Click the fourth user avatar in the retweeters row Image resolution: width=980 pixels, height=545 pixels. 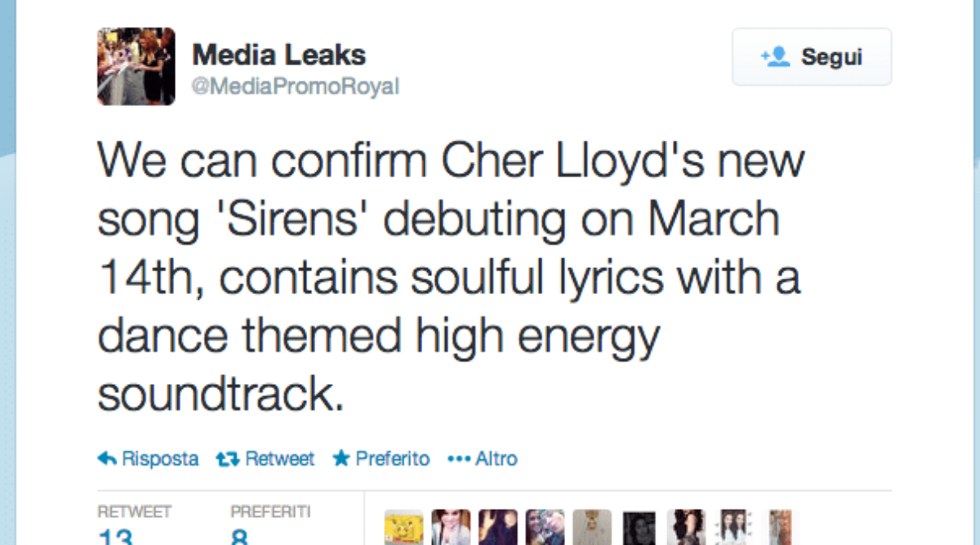(x=545, y=528)
